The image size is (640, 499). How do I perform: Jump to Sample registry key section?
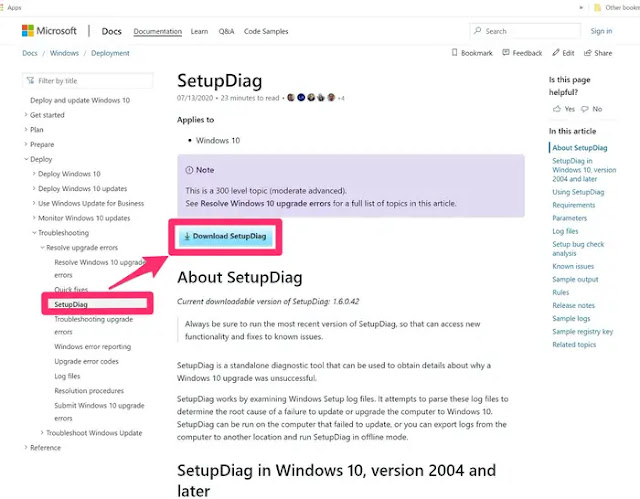(582, 331)
